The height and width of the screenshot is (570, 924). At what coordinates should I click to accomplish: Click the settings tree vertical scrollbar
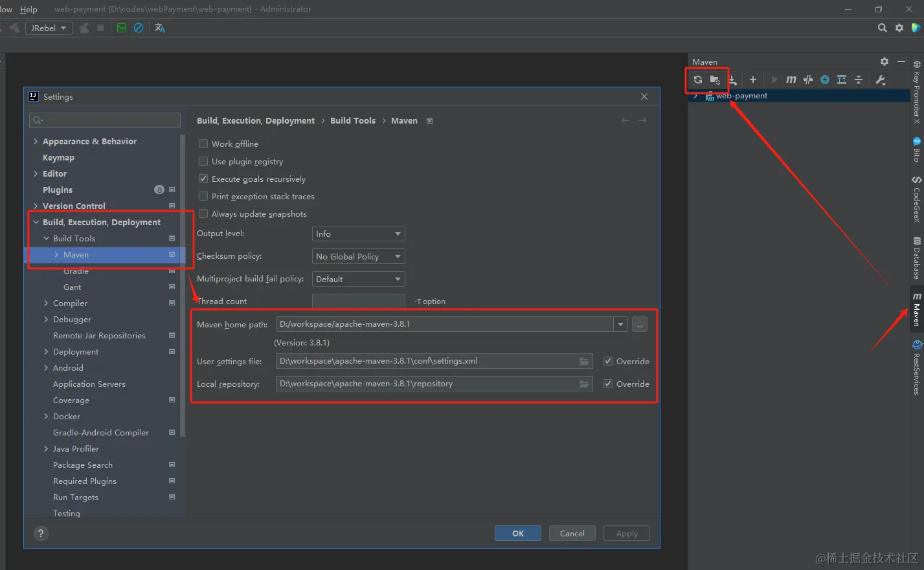[x=183, y=285]
